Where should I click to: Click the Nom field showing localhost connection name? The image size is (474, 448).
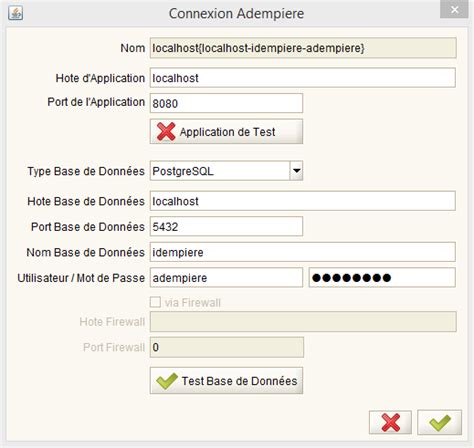pyautogui.click(x=303, y=48)
